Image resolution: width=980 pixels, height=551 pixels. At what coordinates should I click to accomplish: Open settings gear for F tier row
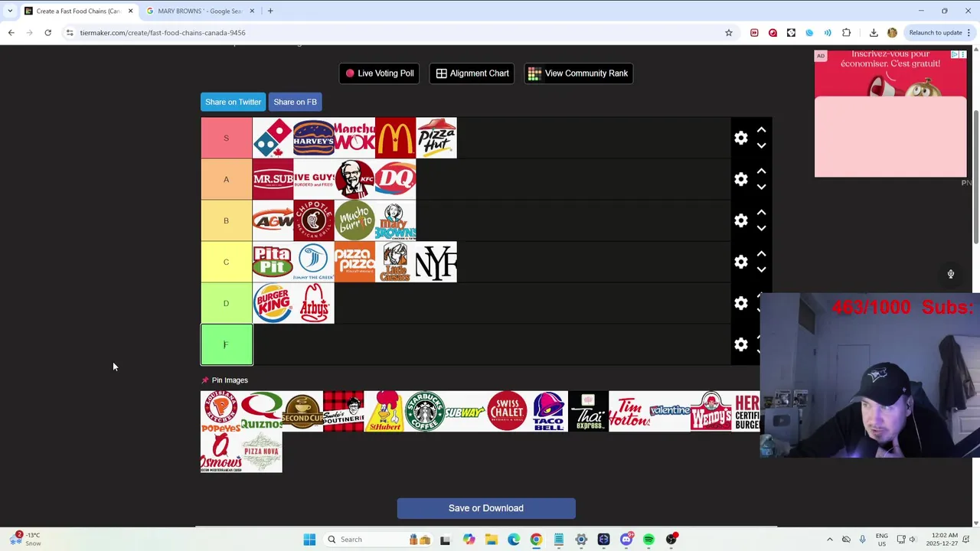pos(741,344)
